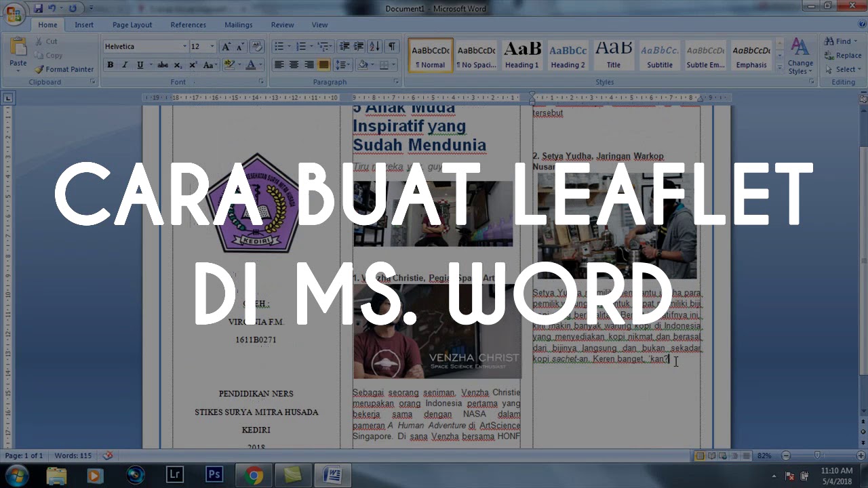The height and width of the screenshot is (488, 868).
Task: Open the Windows Start menu
Action: click(x=15, y=475)
